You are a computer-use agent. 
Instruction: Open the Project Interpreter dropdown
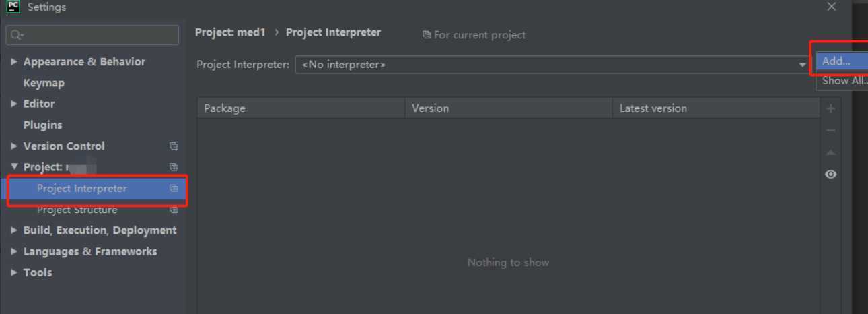coord(802,65)
